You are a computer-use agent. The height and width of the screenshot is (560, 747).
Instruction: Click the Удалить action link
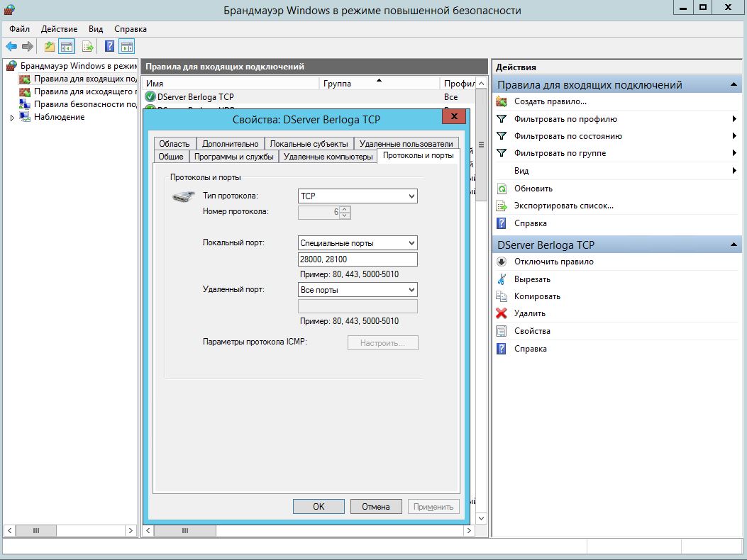point(530,313)
